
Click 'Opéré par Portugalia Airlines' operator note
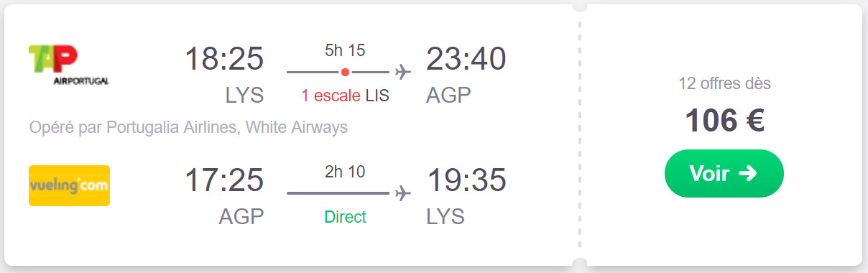(x=135, y=127)
